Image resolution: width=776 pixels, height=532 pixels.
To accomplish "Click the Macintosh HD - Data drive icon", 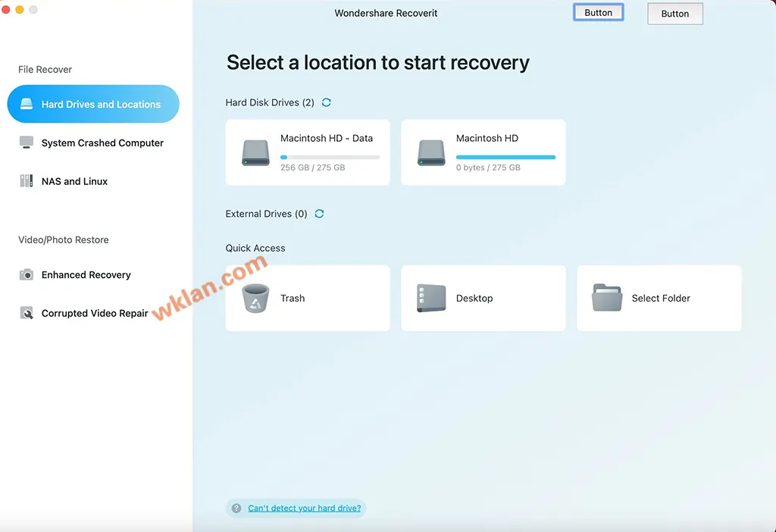I will coord(255,152).
